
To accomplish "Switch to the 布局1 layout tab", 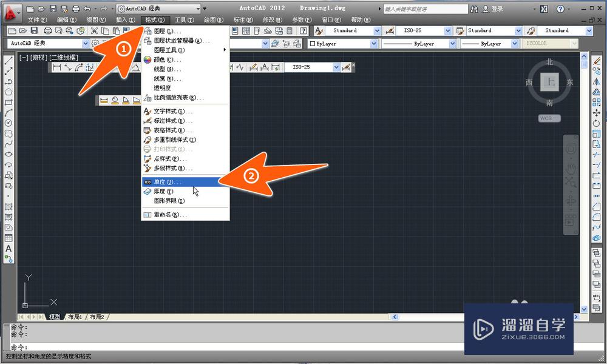I will (x=75, y=317).
